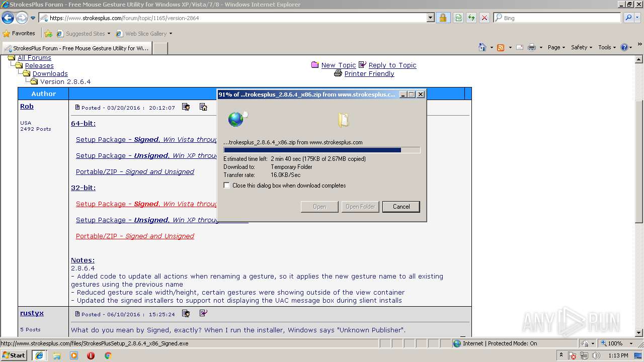644x362 pixels.
Task: Open Windows Explorer folder in taskbar
Action: (x=57, y=355)
